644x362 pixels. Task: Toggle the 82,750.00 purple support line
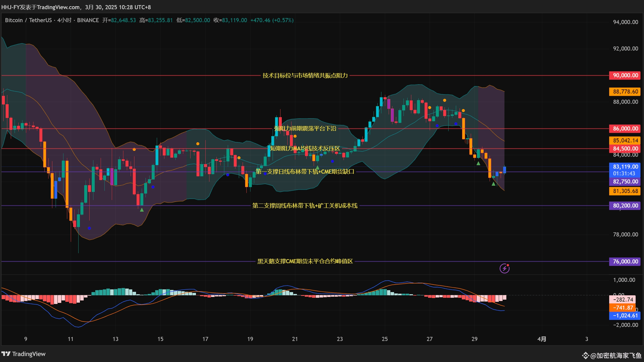pyautogui.click(x=625, y=182)
